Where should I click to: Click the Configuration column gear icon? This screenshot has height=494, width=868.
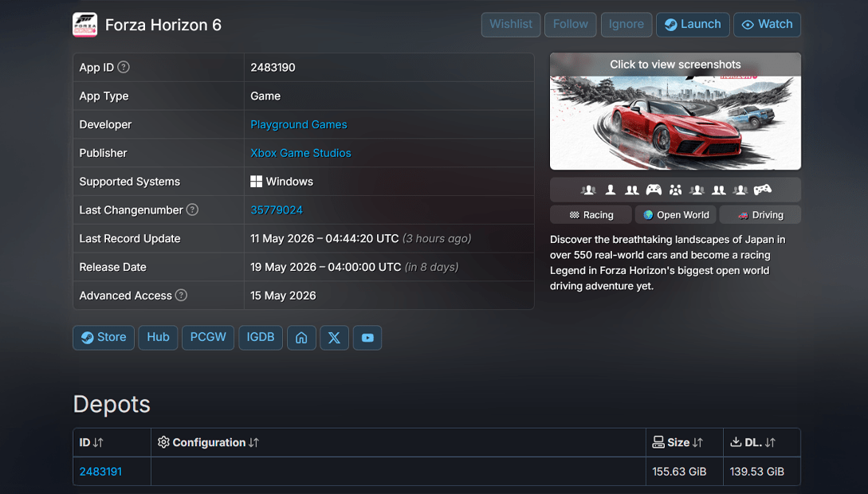click(163, 442)
